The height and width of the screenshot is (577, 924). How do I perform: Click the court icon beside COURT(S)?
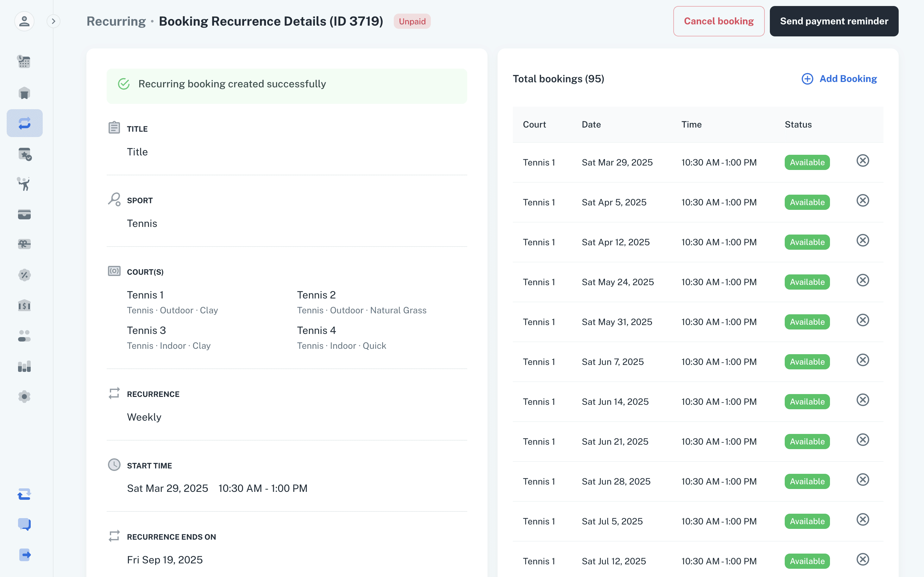(x=114, y=271)
